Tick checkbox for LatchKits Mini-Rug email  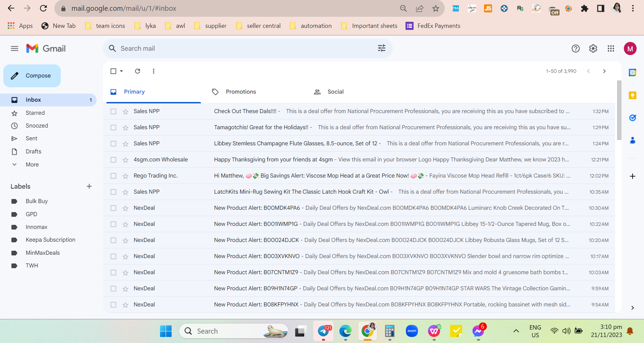[x=113, y=192]
